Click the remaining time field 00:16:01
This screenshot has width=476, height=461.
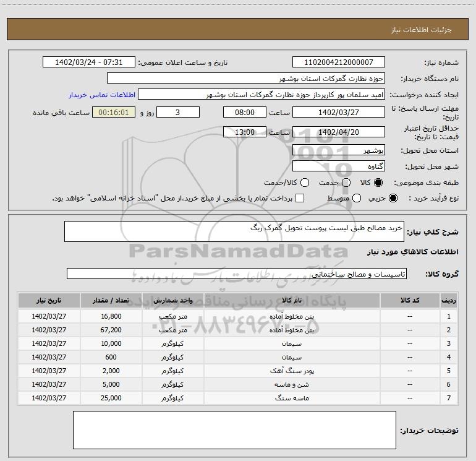114,112
